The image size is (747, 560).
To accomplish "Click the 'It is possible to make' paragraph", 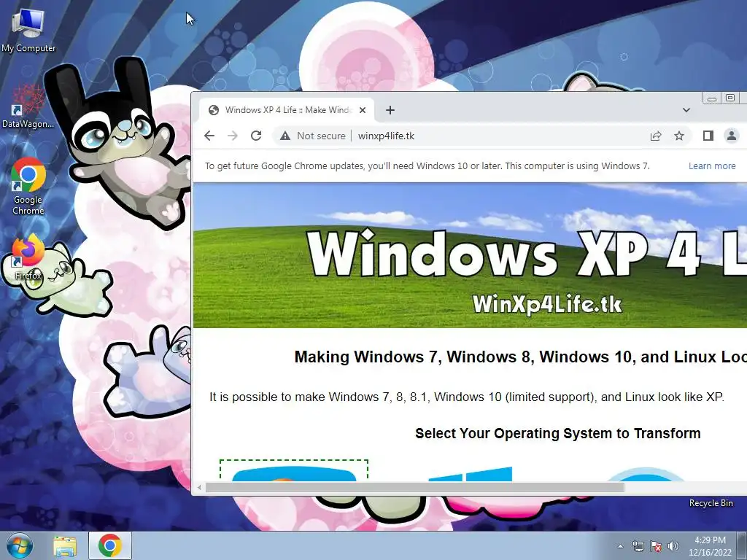I will tap(467, 397).
